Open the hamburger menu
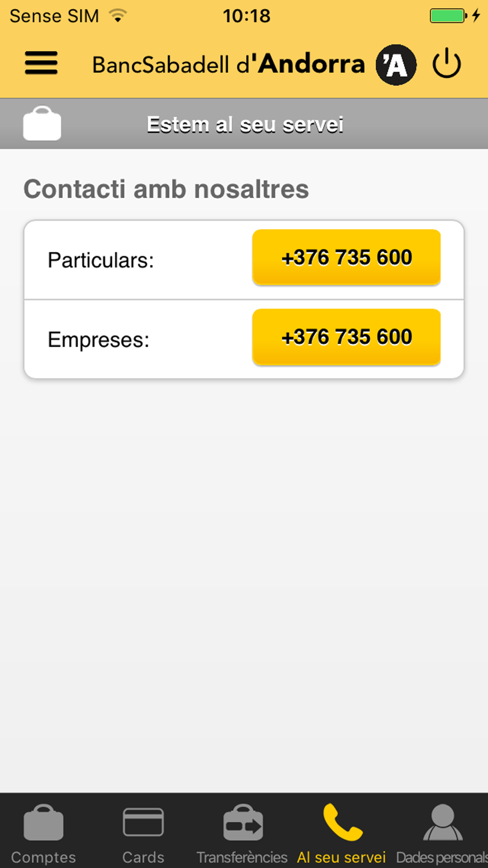Viewport: 488px width, 868px height. click(41, 63)
